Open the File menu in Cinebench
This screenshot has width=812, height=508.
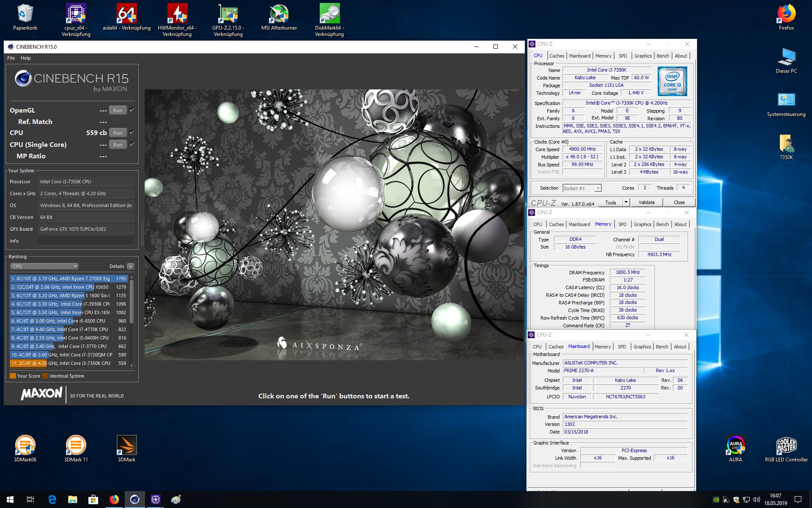point(11,58)
